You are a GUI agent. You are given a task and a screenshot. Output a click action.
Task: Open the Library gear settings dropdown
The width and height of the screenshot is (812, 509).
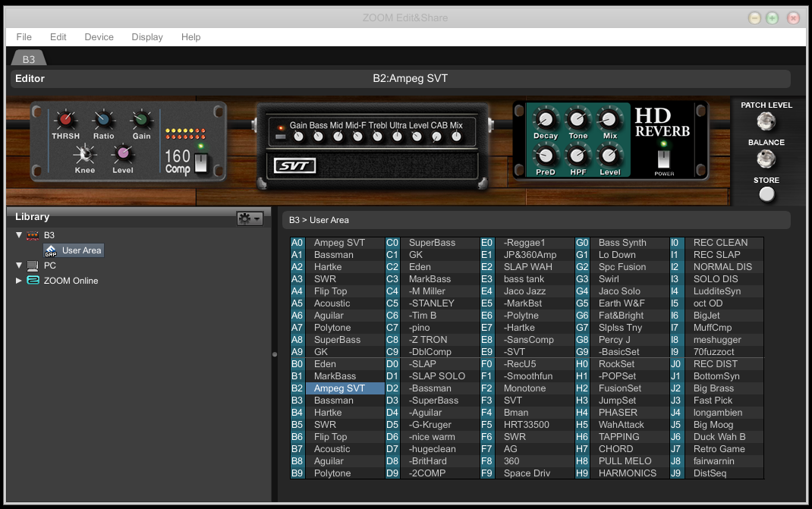pos(250,218)
